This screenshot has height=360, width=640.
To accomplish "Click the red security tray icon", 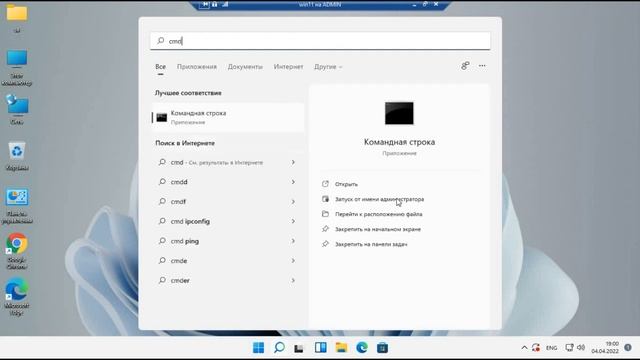I will (x=536, y=348).
